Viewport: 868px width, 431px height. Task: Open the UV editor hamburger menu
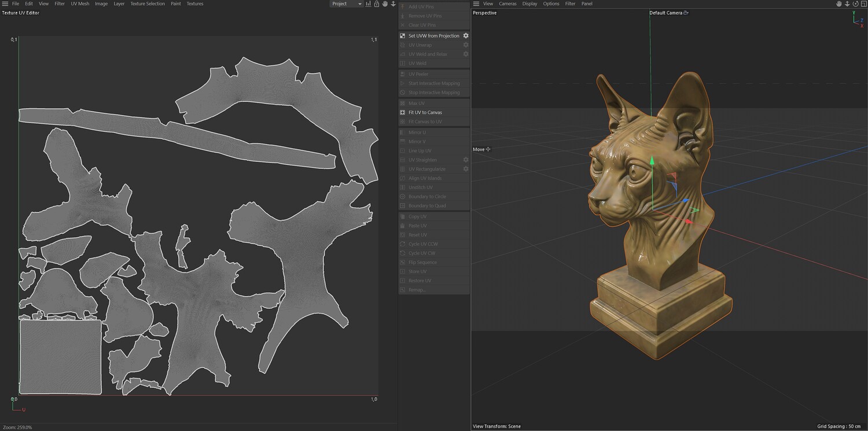tap(5, 3)
